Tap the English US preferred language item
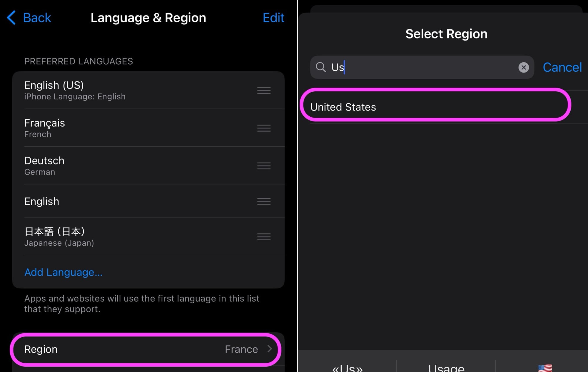Viewport: 588px width, 372px height. click(148, 90)
